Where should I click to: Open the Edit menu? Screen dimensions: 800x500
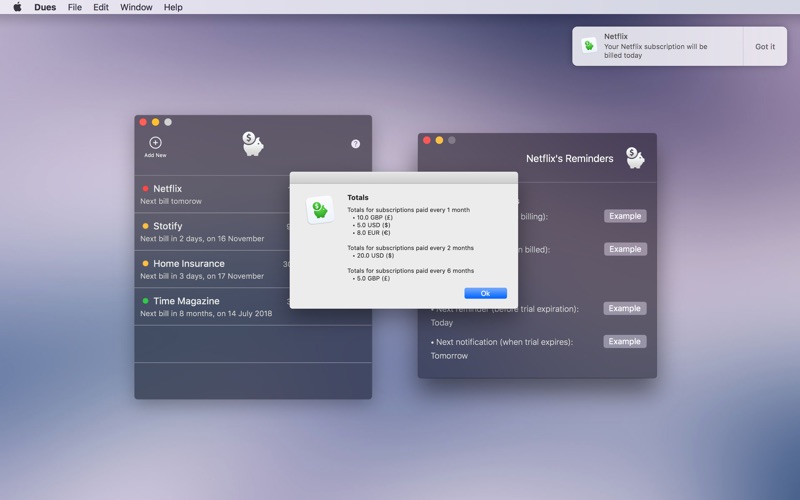click(101, 7)
